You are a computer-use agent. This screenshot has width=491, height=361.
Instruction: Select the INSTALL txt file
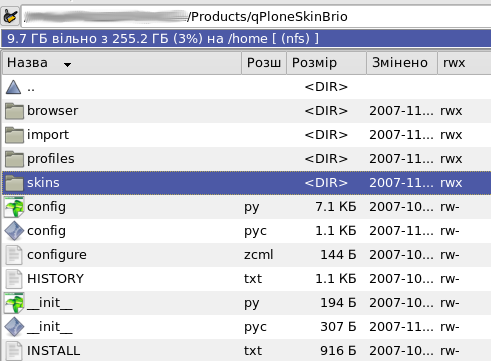247,350
